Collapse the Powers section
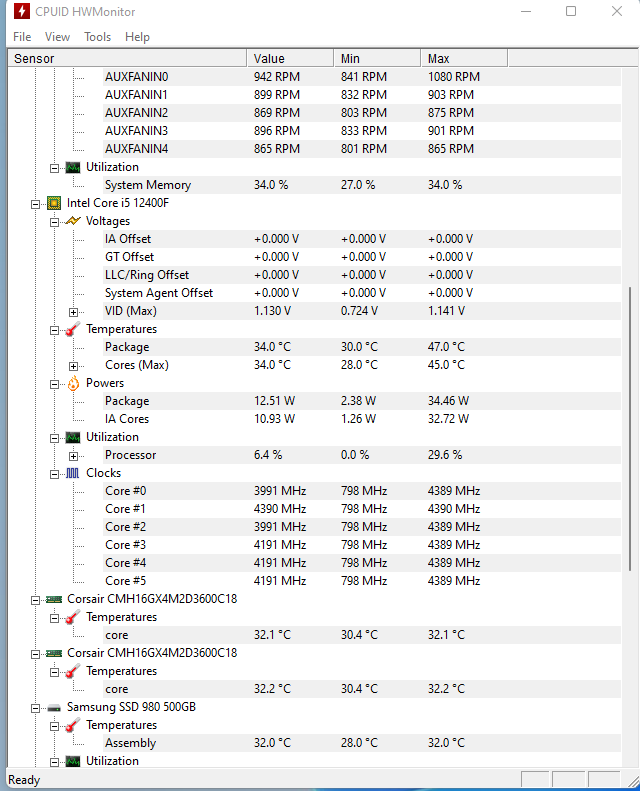 (x=54, y=384)
